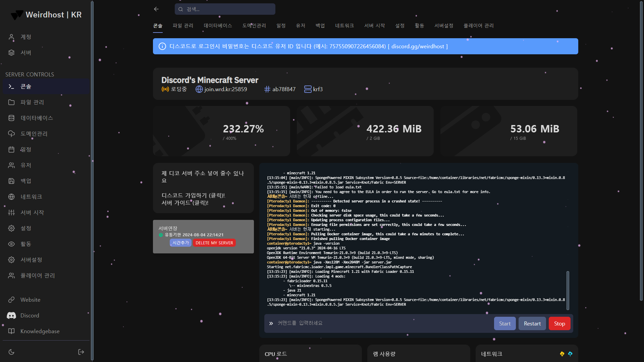Image resolution: width=644 pixels, height=362 pixels.
Task: Switch to the 백업 tab
Action: (x=320, y=26)
